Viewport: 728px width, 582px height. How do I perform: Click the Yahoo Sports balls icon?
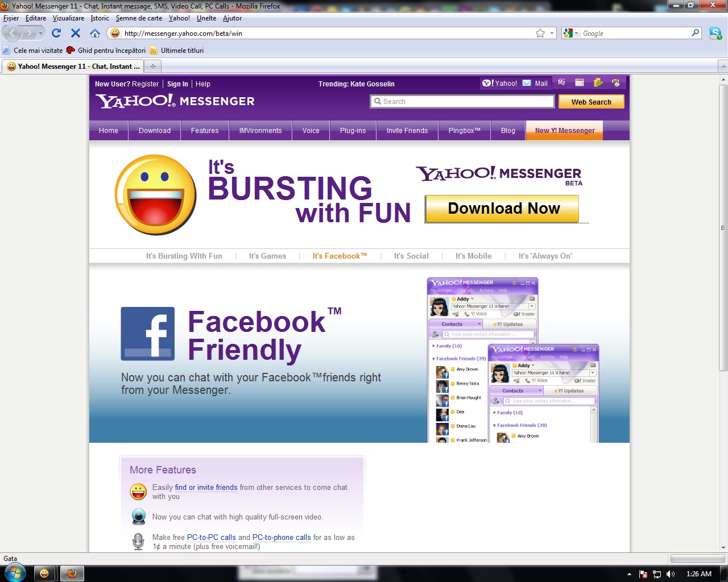[616, 82]
